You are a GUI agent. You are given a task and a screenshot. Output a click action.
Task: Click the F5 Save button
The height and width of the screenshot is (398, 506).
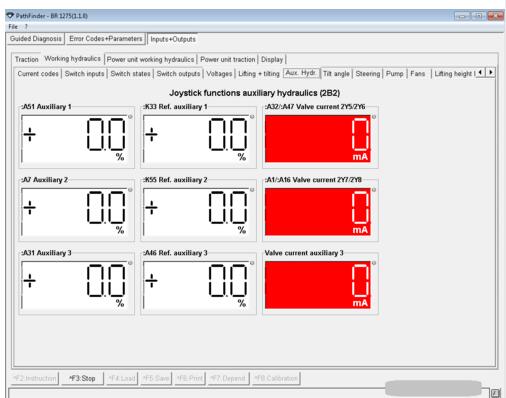pos(156,378)
